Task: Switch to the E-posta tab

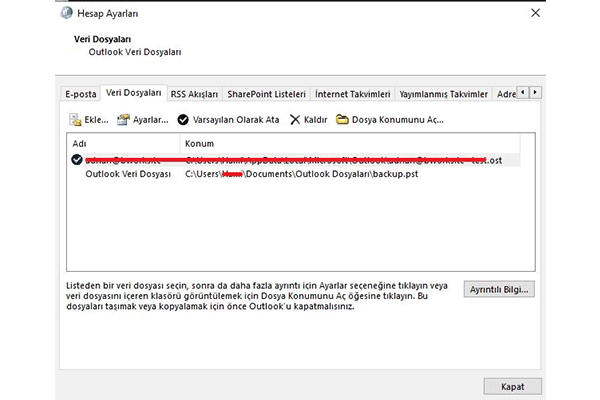Action: point(81,94)
